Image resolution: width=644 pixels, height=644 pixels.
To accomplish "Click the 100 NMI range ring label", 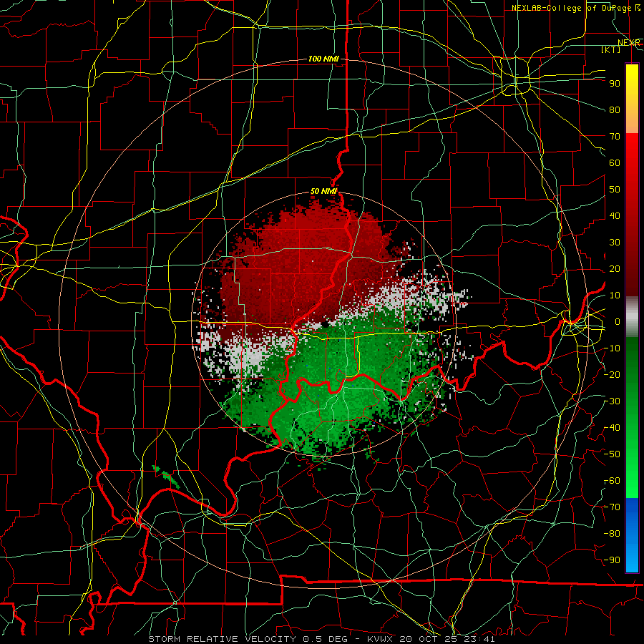I will tap(323, 59).
